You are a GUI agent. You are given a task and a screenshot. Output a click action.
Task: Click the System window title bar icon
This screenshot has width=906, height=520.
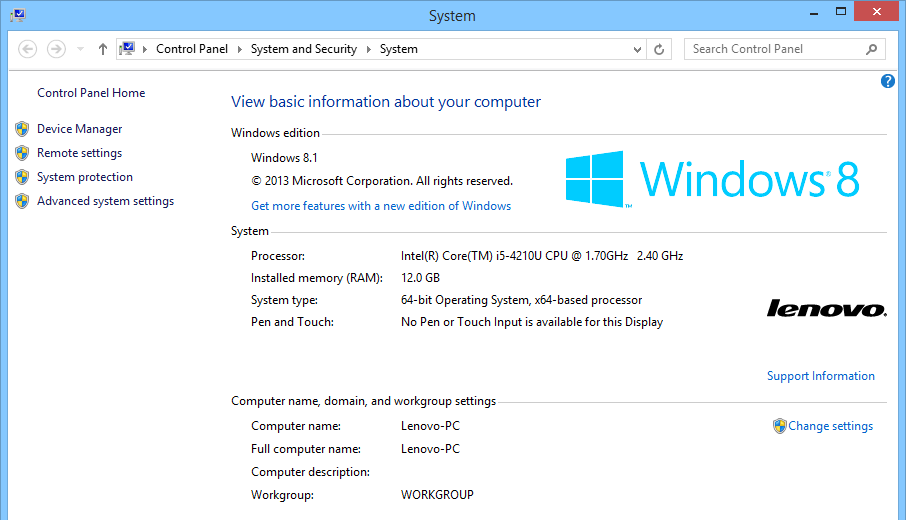18,15
